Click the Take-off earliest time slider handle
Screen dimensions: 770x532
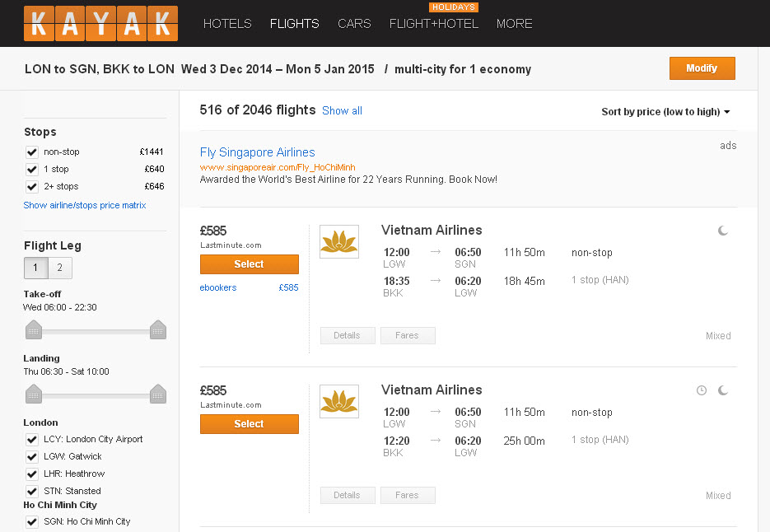click(x=34, y=329)
